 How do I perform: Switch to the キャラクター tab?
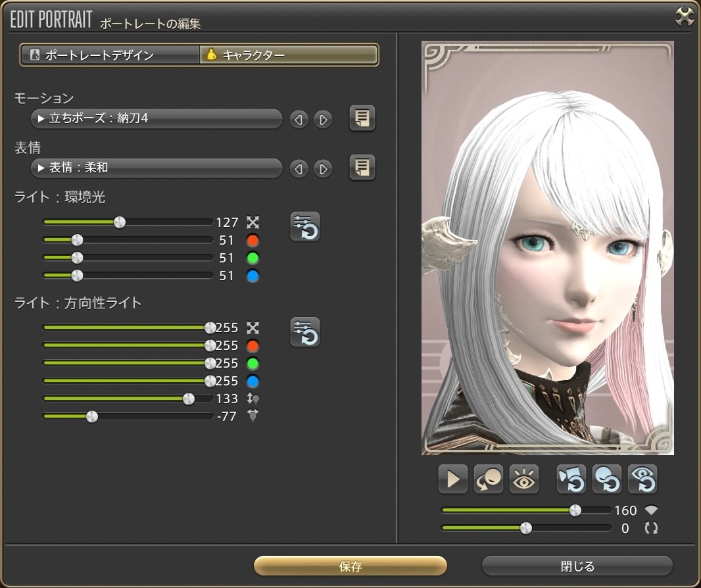tap(288, 55)
